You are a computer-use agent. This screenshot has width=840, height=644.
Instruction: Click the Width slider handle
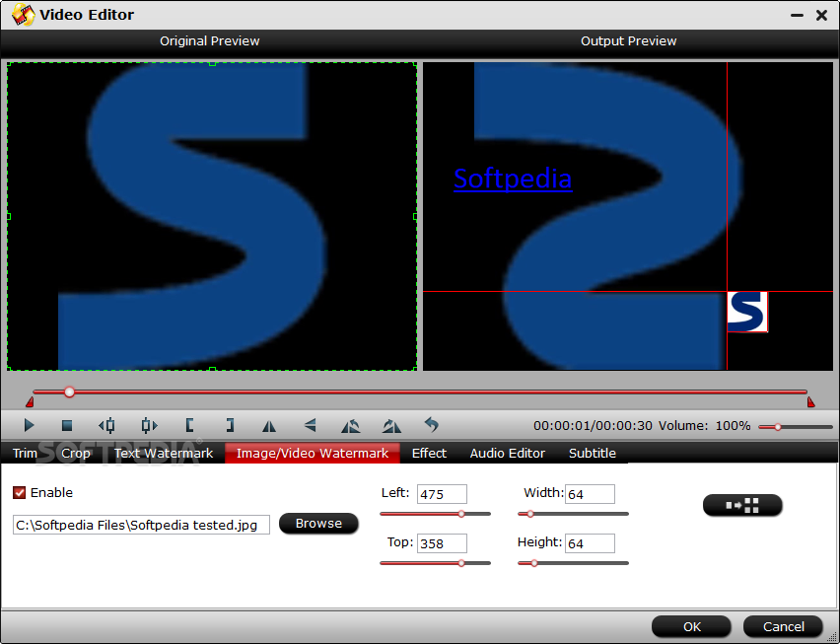click(530, 514)
